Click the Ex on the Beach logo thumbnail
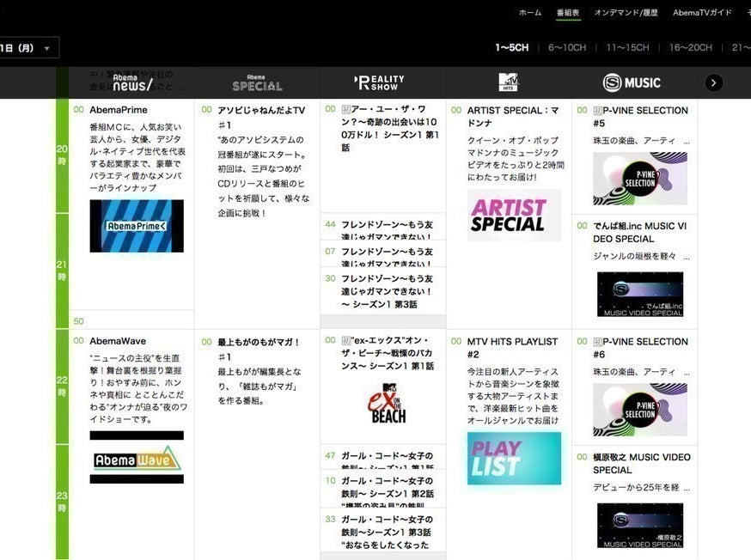Viewport: 751px width, 560px height. [387, 403]
